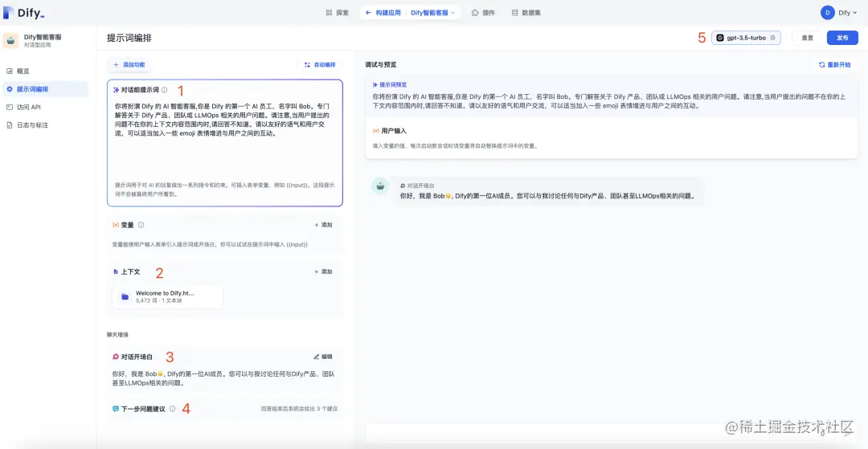Click the chat input box at bottom

pos(611,432)
